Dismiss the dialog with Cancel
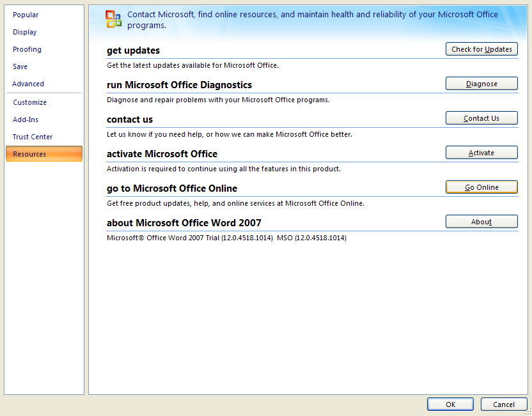The height and width of the screenshot is (416, 532). tap(504, 404)
